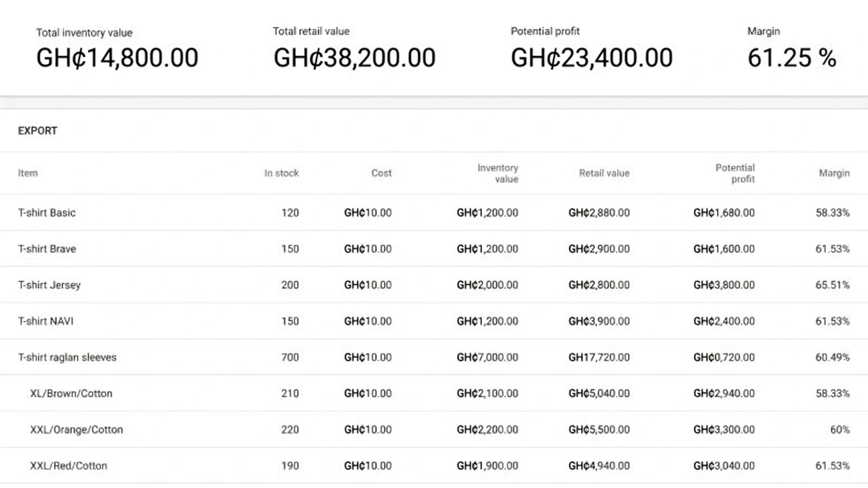Open the T-shirt NAVI item row
The image size is (868, 488).
434,321
